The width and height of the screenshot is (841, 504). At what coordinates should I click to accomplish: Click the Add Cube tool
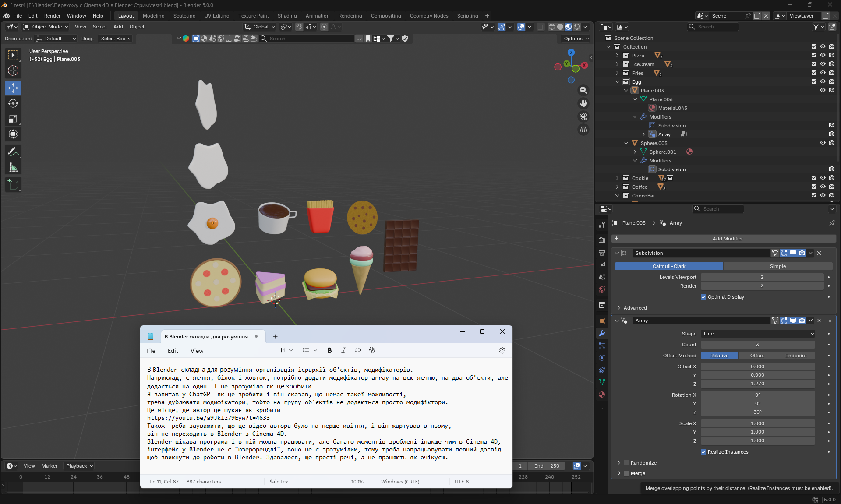click(x=13, y=185)
